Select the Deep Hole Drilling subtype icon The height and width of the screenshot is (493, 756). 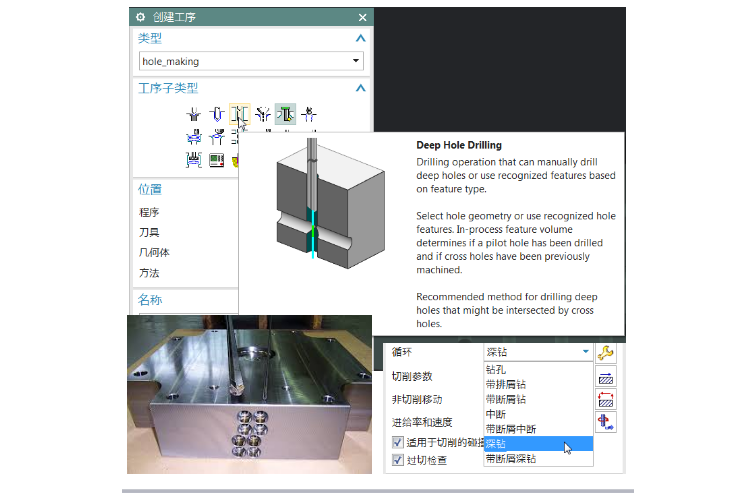(239, 114)
